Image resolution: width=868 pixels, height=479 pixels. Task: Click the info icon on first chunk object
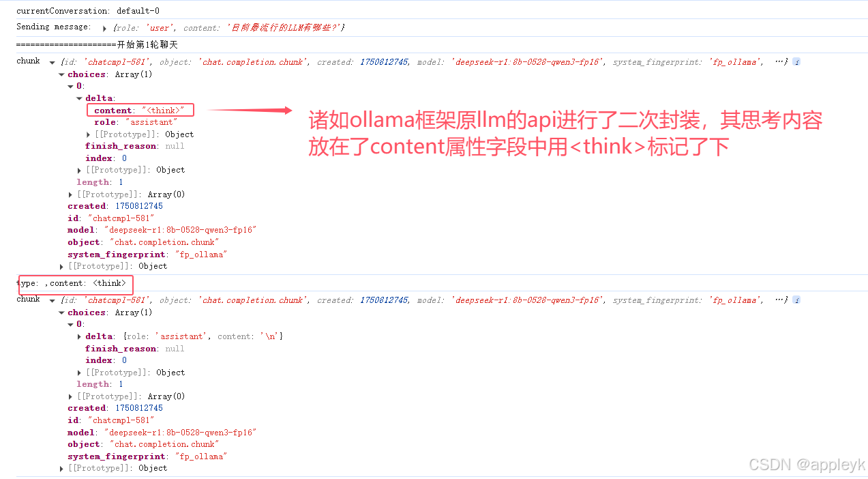pyautogui.click(x=796, y=62)
